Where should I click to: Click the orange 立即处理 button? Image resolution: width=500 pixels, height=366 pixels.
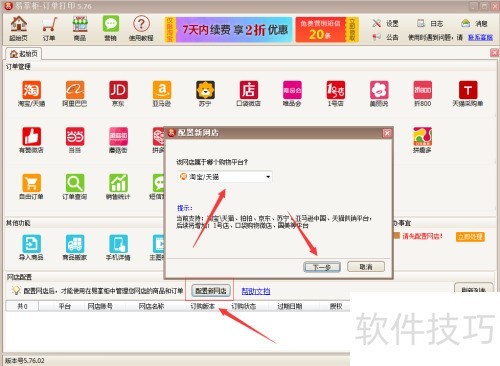click(x=470, y=237)
